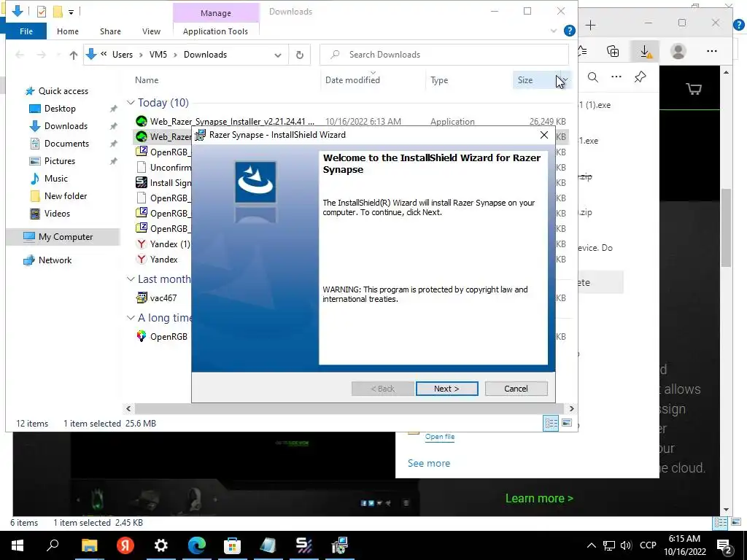Open Music in the navigation pane
747x560 pixels.
click(x=55, y=179)
